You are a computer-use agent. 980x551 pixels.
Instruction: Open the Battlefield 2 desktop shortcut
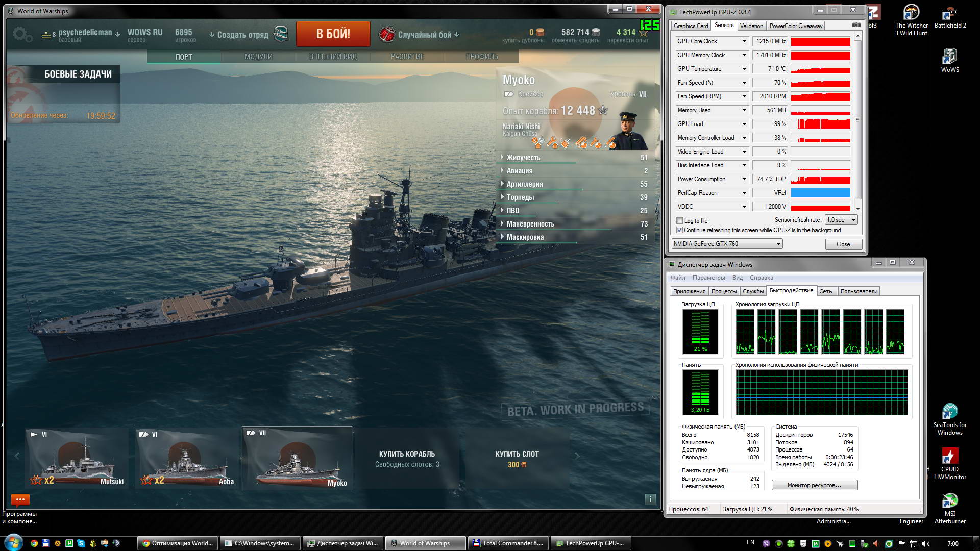coord(950,17)
